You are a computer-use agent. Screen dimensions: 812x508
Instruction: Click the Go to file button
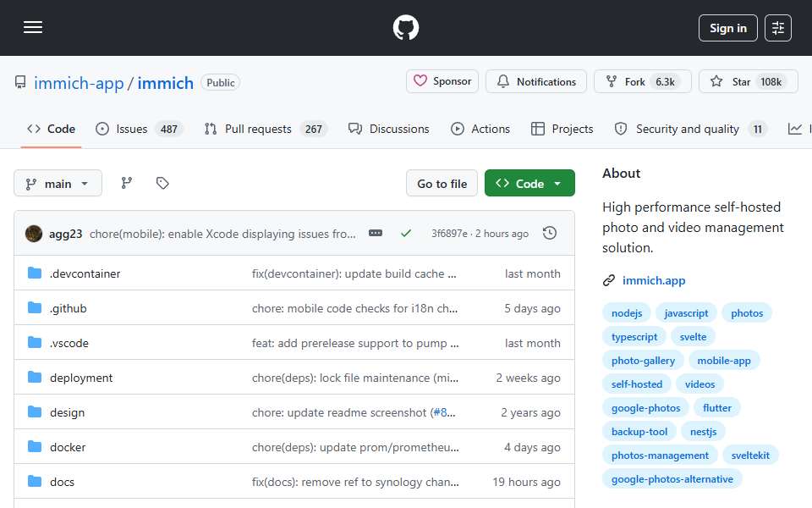[442, 184]
